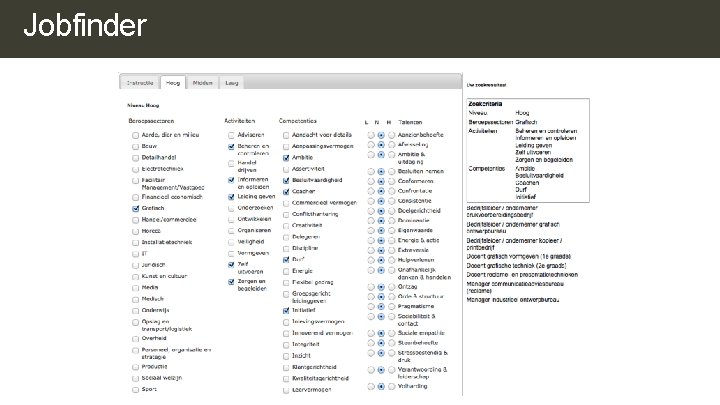Select L radio for Pragmatisme
This screenshot has width=720, height=405.
[371, 307]
